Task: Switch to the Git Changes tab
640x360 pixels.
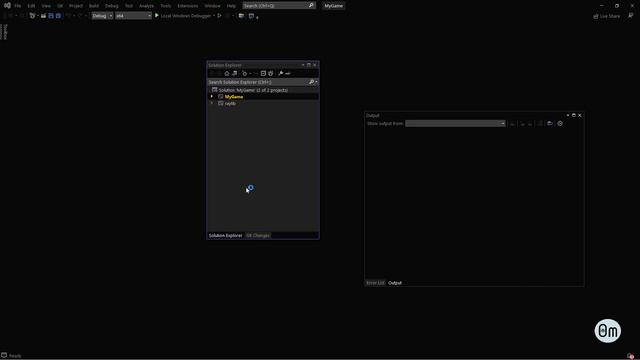Action: pos(258,236)
